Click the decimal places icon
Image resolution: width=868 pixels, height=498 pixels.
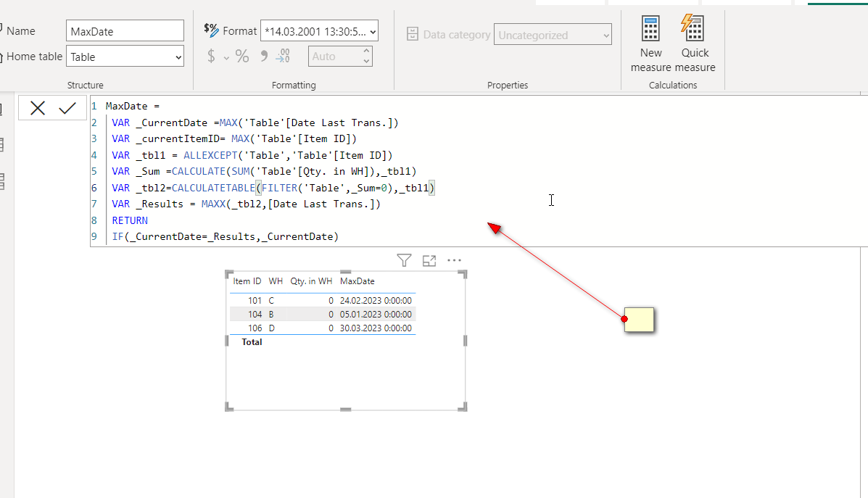(x=282, y=56)
